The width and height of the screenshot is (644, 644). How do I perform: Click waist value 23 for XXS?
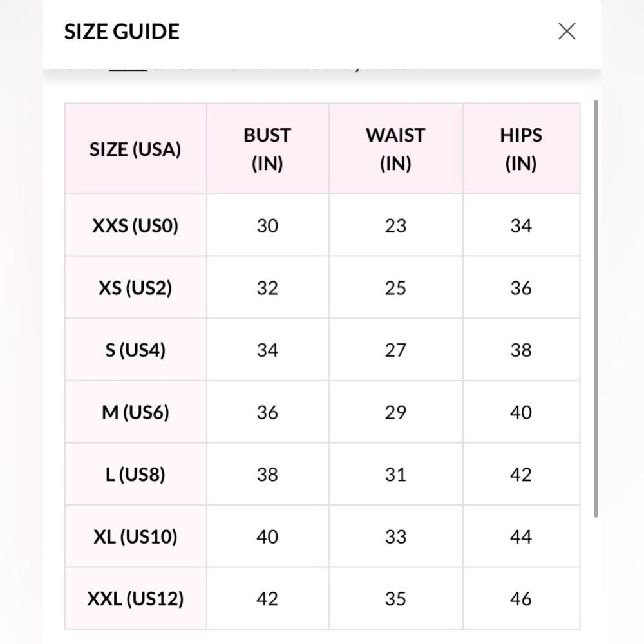(395, 225)
